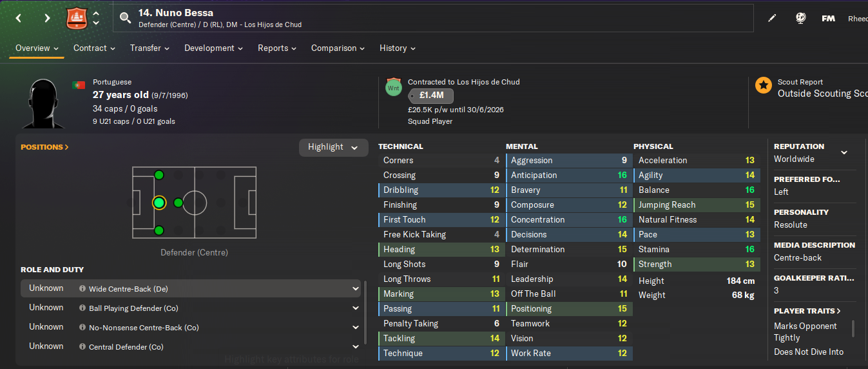Click the Player Traits heading link
The height and width of the screenshot is (369, 868).
pos(807,311)
